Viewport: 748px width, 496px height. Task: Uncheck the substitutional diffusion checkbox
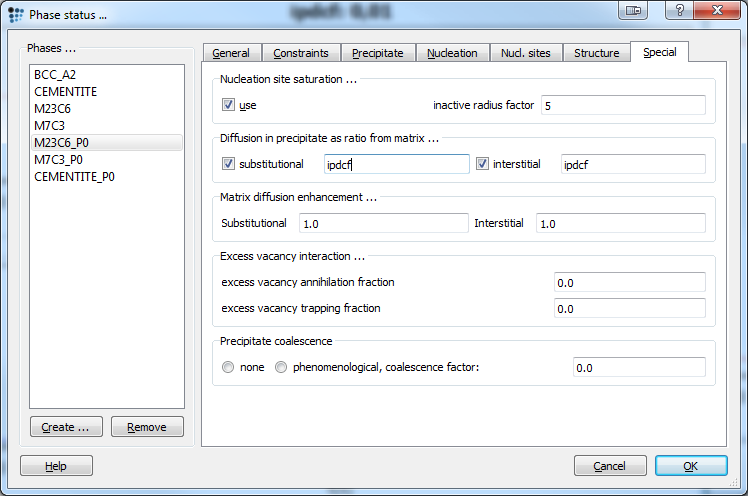[x=229, y=164]
